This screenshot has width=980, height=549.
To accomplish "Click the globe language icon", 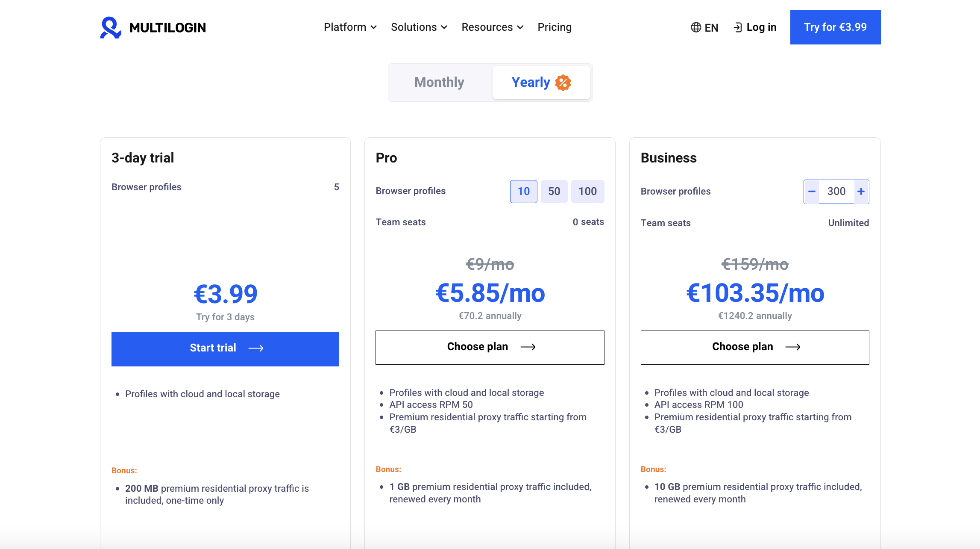I will click(696, 27).
